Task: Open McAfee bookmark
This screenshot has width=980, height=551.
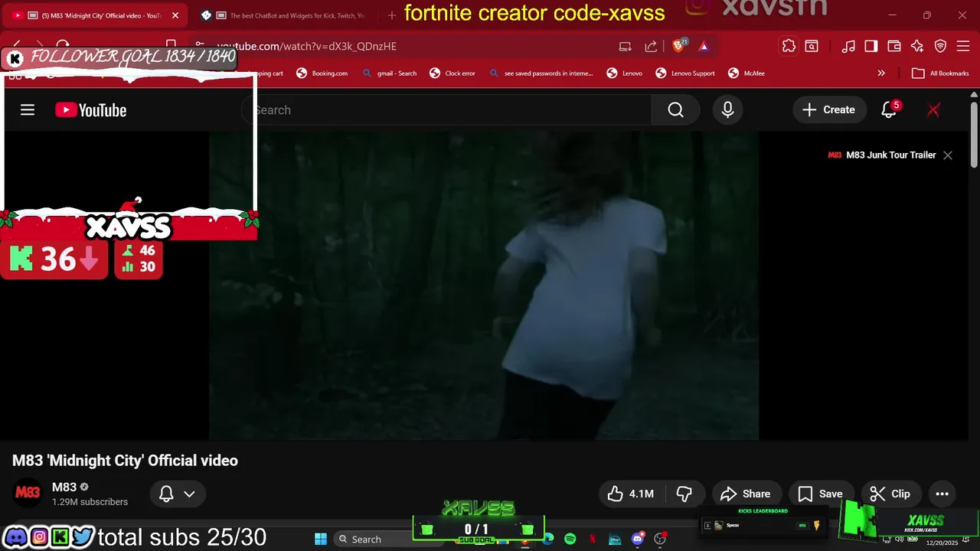Action: 746,73
